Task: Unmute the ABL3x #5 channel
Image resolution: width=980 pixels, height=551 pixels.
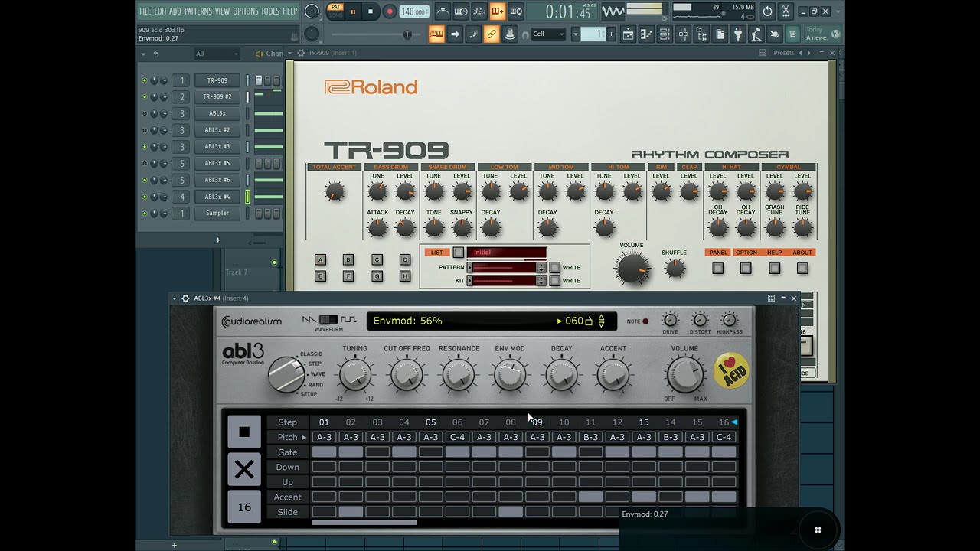Action: tap(144, 163)
